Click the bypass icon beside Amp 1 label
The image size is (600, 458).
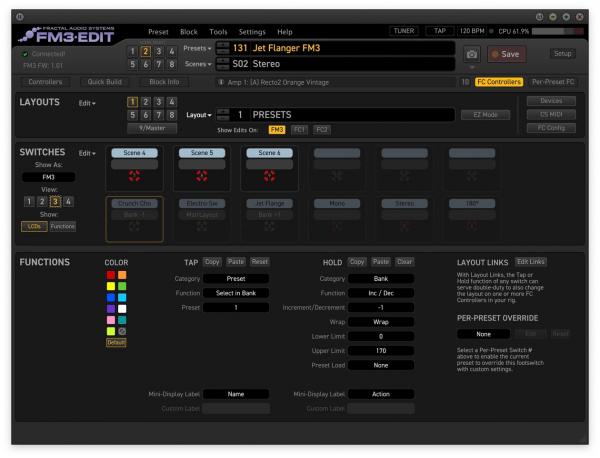click(x=221, y=82)
